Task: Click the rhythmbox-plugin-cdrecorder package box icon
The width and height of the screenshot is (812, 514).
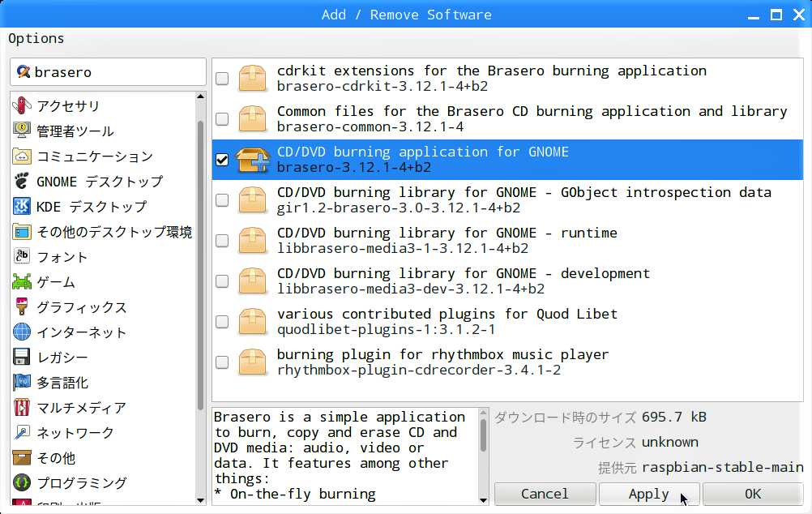Action: tap(252, 362)
